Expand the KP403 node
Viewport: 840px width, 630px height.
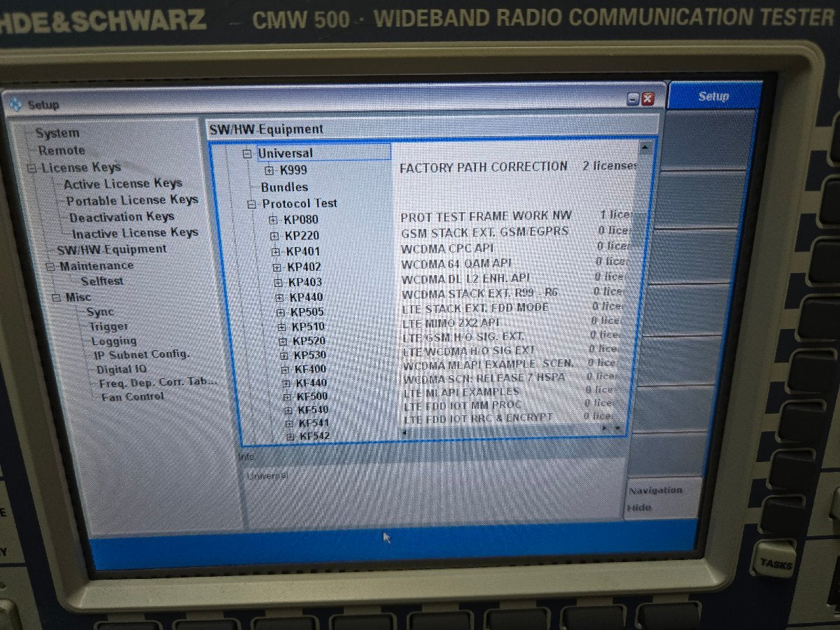(x=279, y=282)
